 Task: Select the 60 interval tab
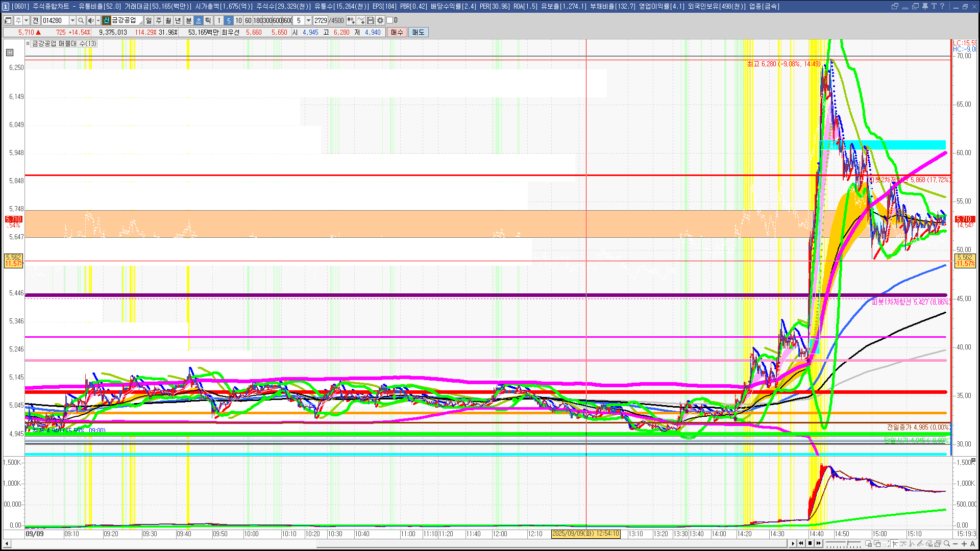248,20
